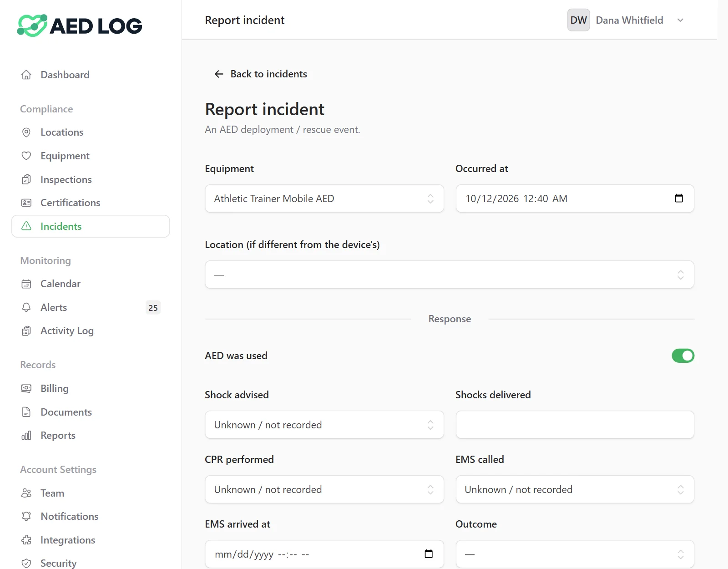Open Notifications settings link
Image resolution: width=728 pixels, height=569 pixels.
pos(91,516)
